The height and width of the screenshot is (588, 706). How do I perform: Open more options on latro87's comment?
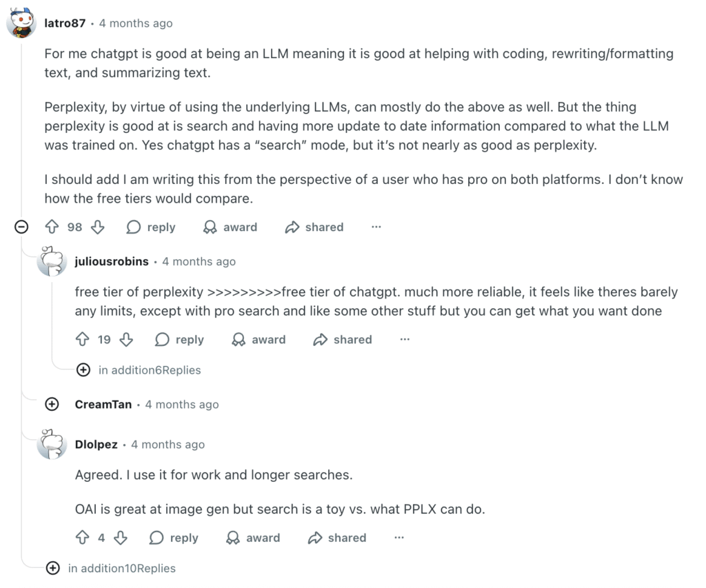click(376, 227)
